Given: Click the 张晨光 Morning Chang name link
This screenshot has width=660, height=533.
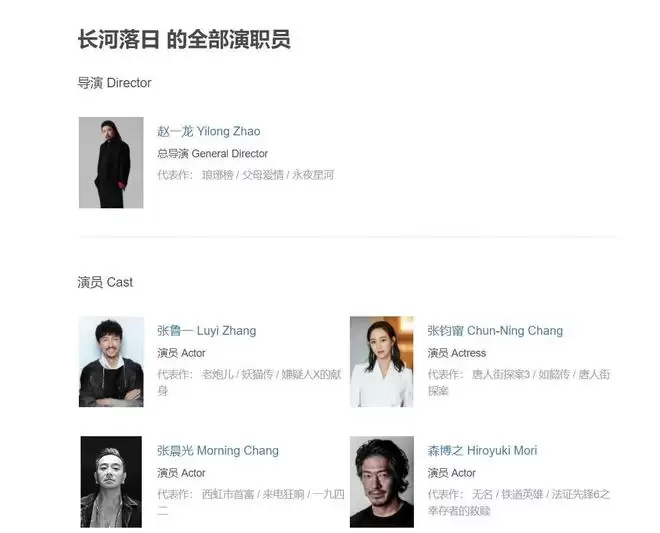Looking at the screenshot, I should (218, 451).
